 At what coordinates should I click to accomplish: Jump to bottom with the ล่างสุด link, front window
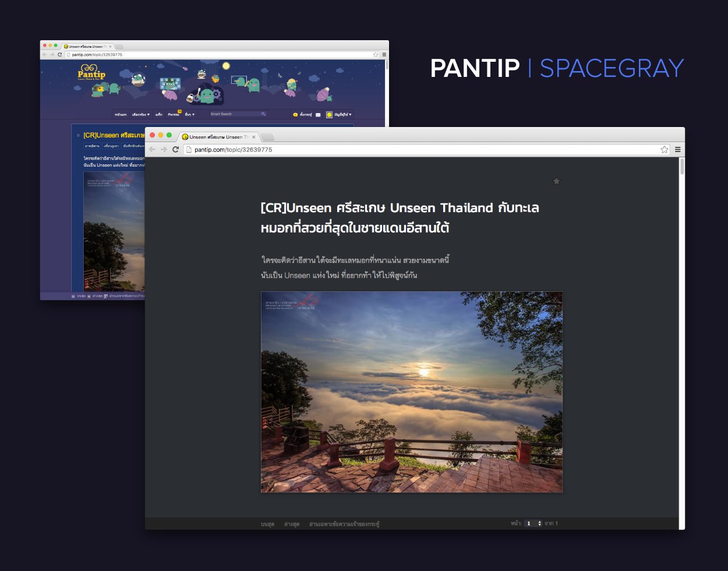point(292,524)
